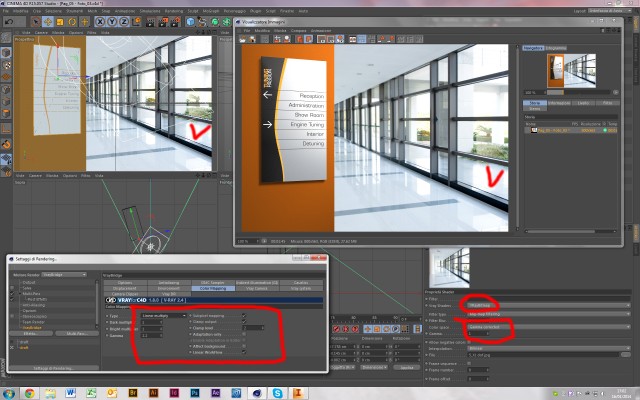Select the Move tool in main toolbar
Image resolution: width=640 pixels, height=400 pixels.
[x=48, y=22]
